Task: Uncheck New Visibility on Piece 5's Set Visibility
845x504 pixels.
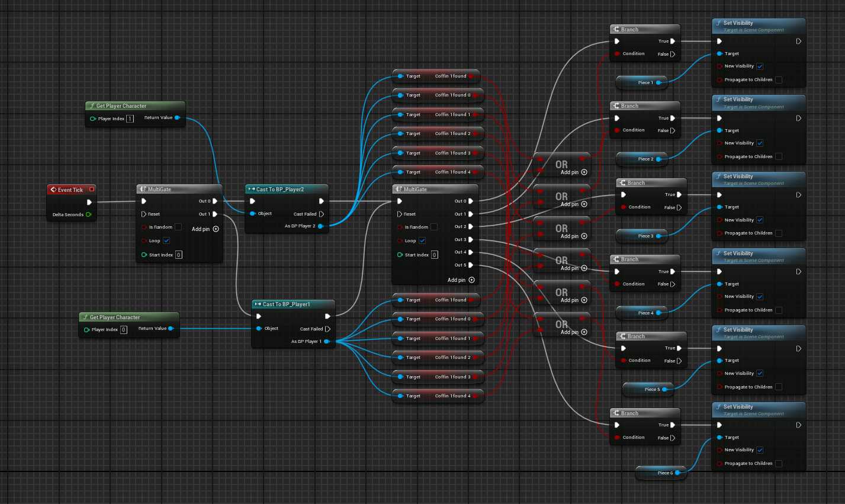Action: [760, 373]
